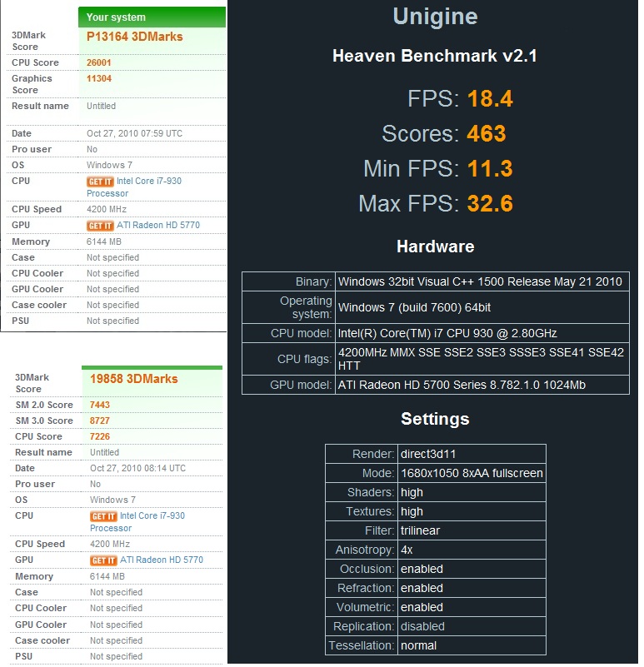Click GET IT badge beside Intel Core i7-930 in top panel
Viewport: 644px width, 667px height.
tap(100, 182)
